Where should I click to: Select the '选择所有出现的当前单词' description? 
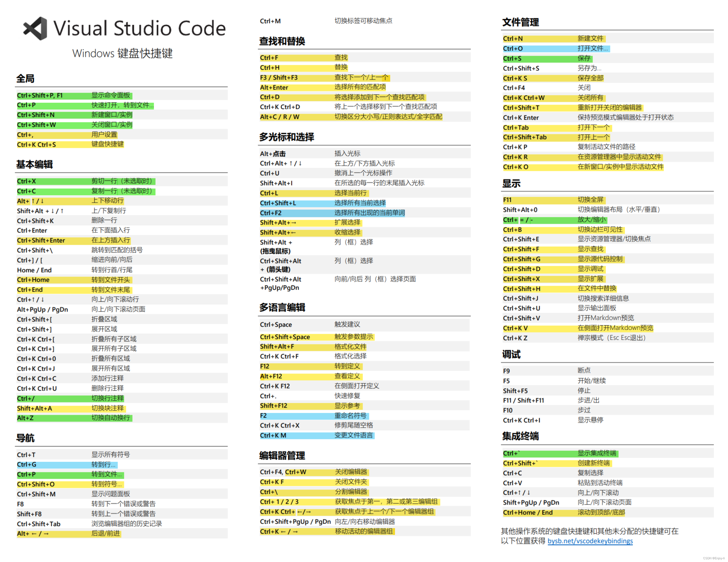(370, 213)
